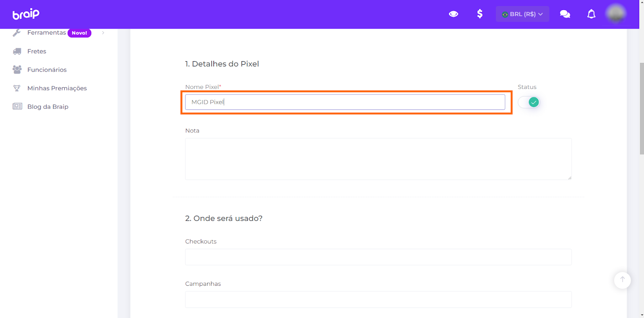This screenshot has height=318, width=644.
Task: Click the Braip logo
Action: [x=26, y=14]
